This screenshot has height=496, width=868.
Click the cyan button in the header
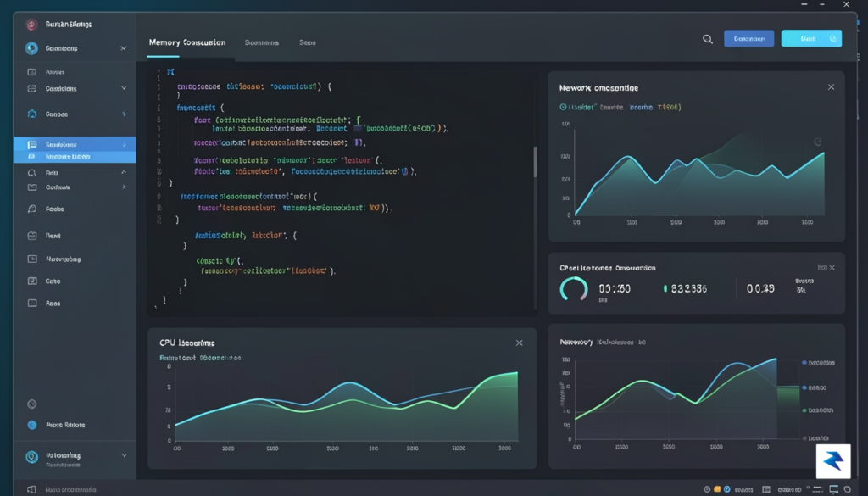coord(811,39)
